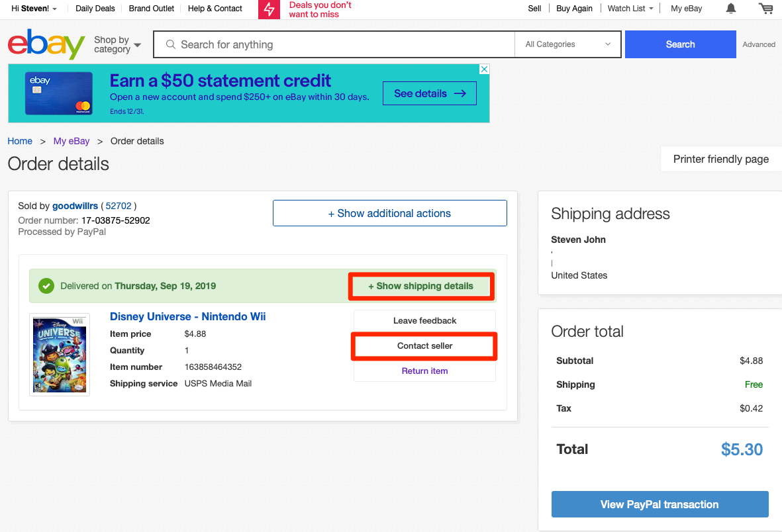
Task: Click the Return item link
Action: click(x=425, y=371)
